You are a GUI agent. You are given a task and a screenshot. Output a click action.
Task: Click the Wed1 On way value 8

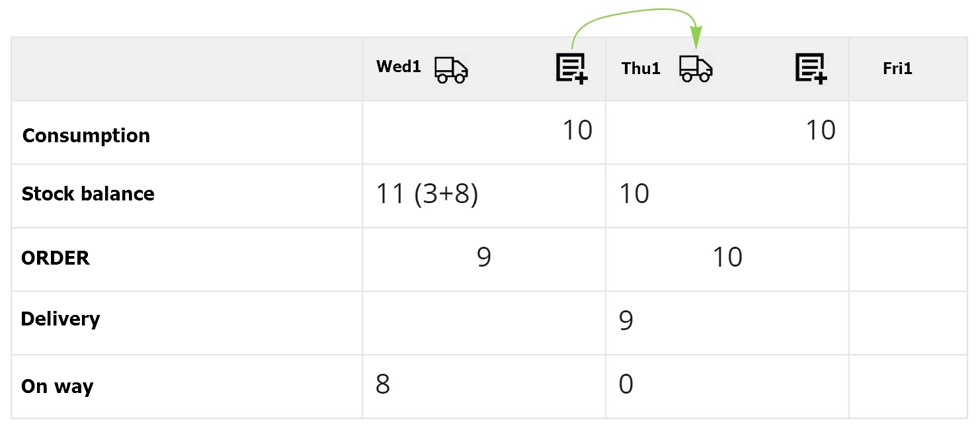383,384
